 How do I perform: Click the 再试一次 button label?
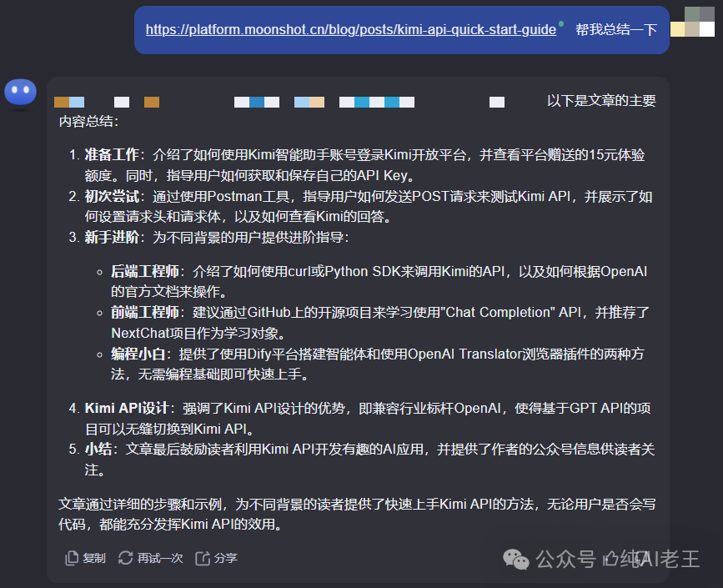click(x=160, y=559)
